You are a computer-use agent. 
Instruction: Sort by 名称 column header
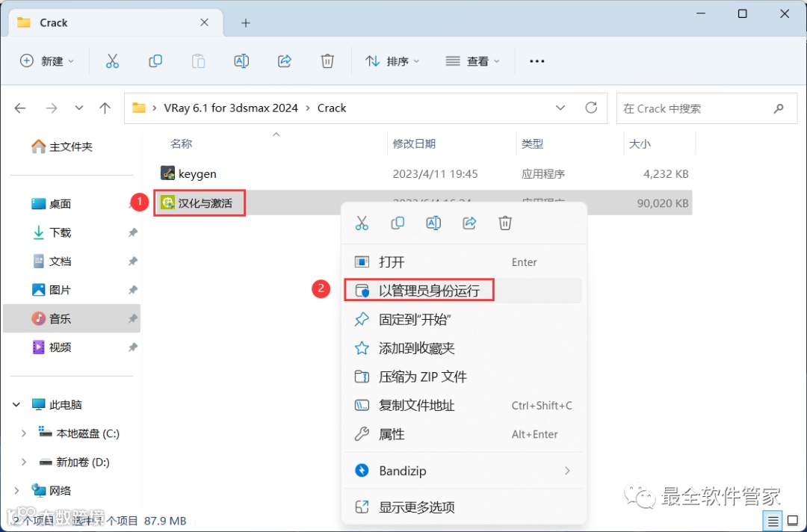point(181,143)
